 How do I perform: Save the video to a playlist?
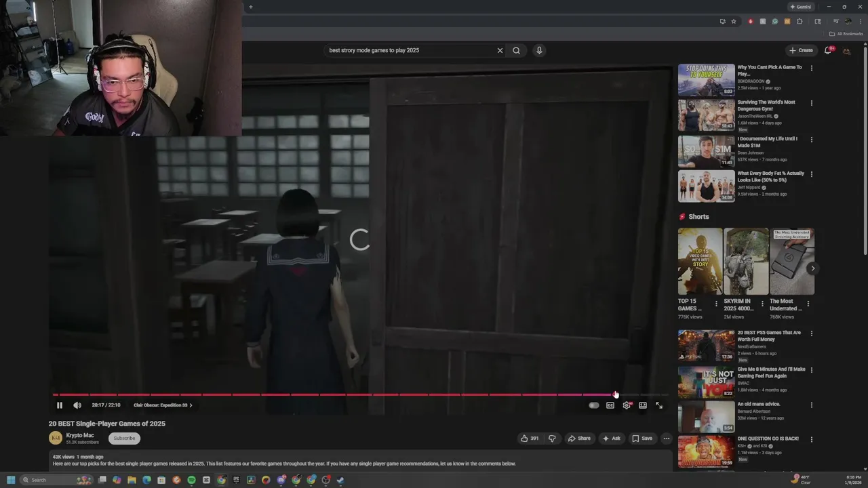click(642, 439)
